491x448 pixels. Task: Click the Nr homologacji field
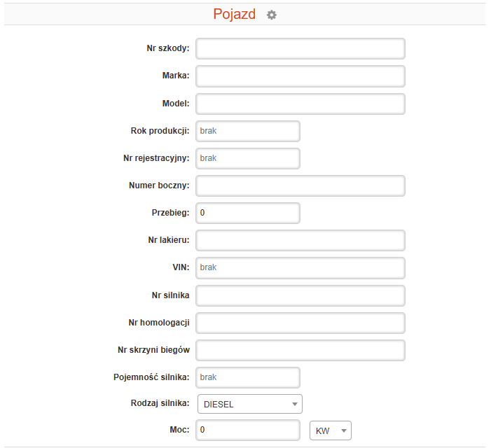point(300,322)
